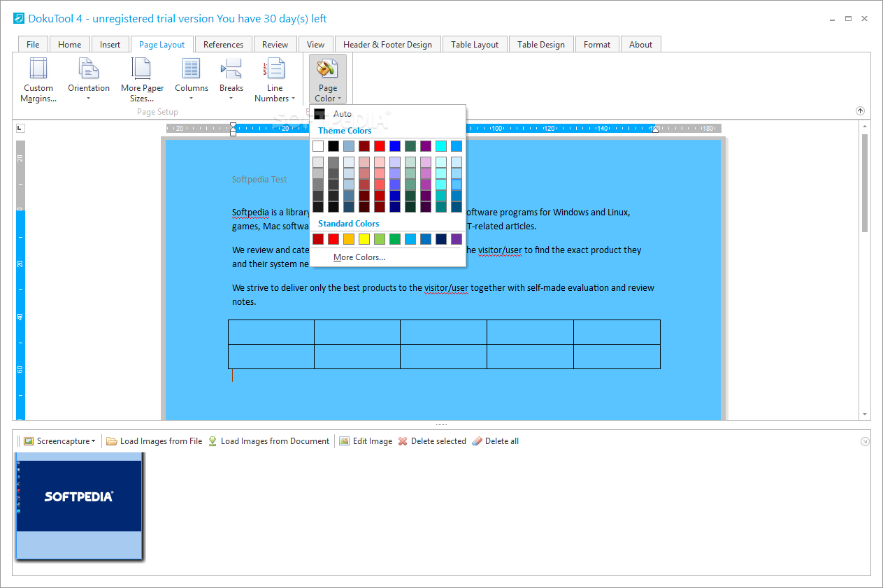Click the document vertical scrollbar thumb
This screenshot has width=883, height=588.
[x=865, y=183]
